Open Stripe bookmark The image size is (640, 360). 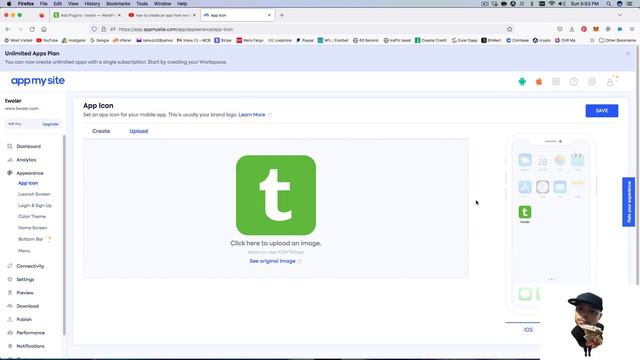[x=223, y=40]
